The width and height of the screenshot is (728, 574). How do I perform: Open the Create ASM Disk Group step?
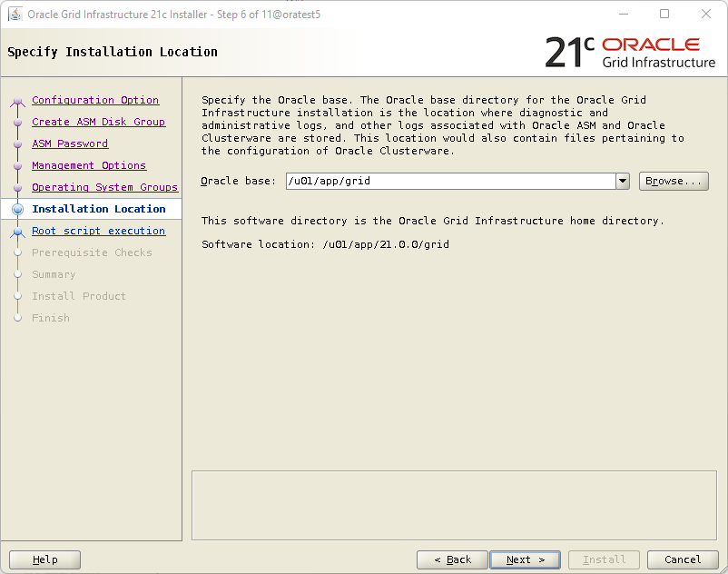[98, 122]
